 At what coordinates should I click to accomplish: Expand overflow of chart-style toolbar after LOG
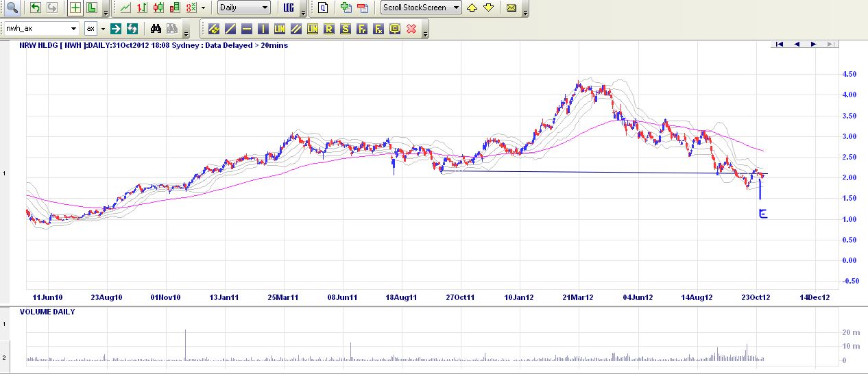pyautogui.click(x=303, y=10)
